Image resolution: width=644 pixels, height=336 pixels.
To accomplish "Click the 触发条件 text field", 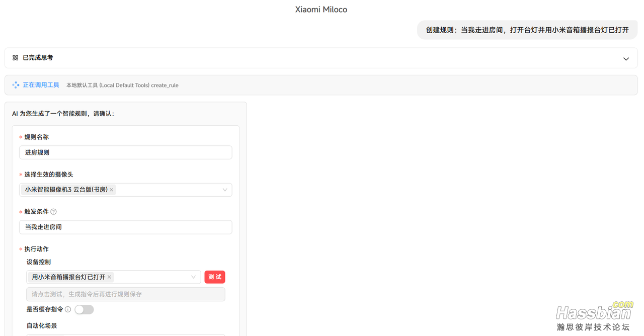I will point(125,227).
